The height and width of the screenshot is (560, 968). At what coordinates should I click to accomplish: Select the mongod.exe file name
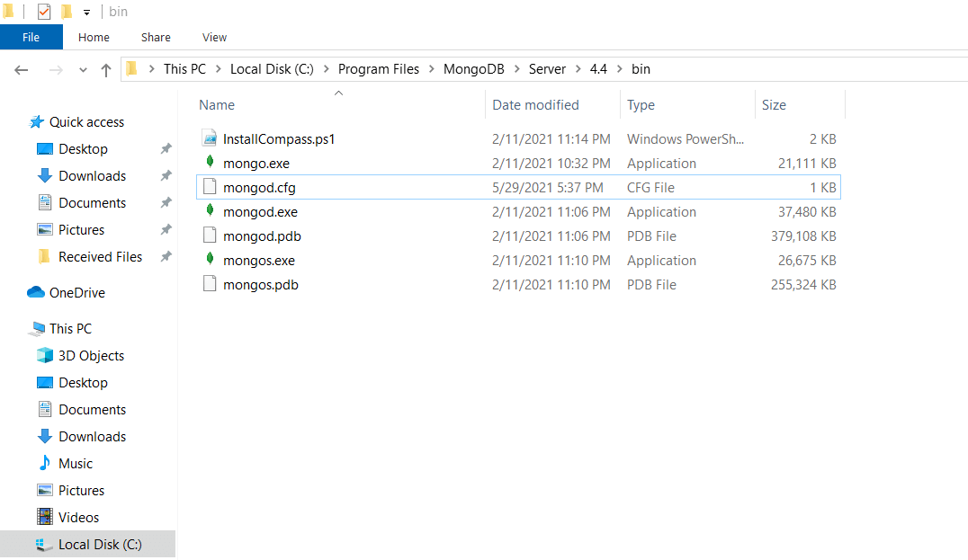point(260,212)
